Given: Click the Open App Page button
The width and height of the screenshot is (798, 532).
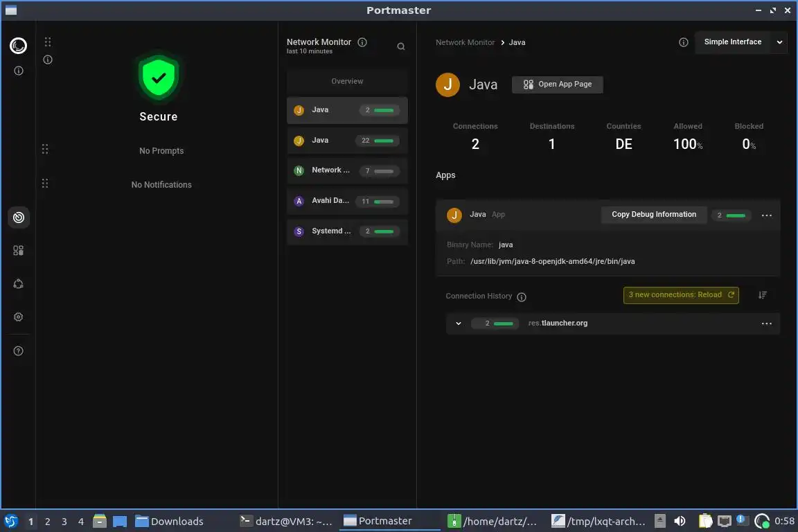Looking at the screenshot, I should point(557,85).
